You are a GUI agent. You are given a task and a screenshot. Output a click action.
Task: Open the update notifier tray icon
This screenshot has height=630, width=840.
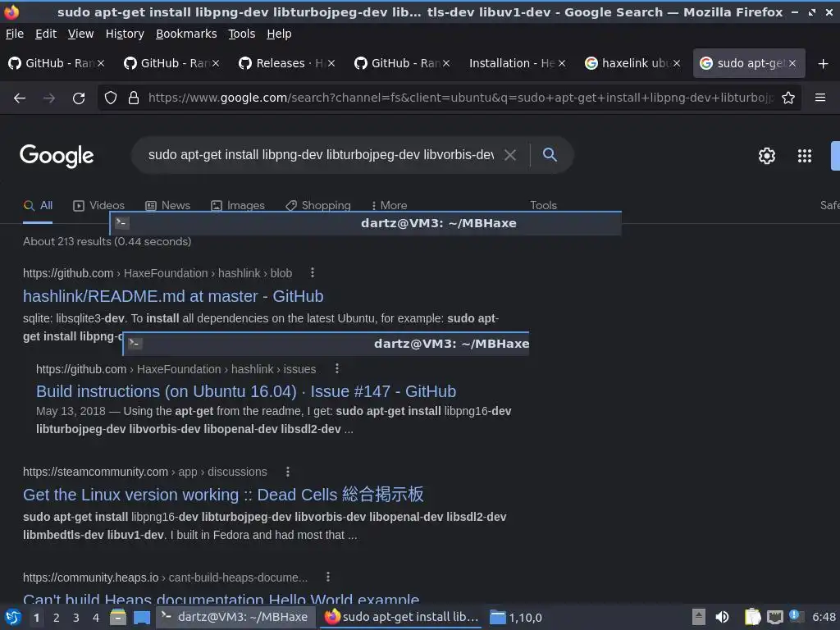tap(796, 616)
